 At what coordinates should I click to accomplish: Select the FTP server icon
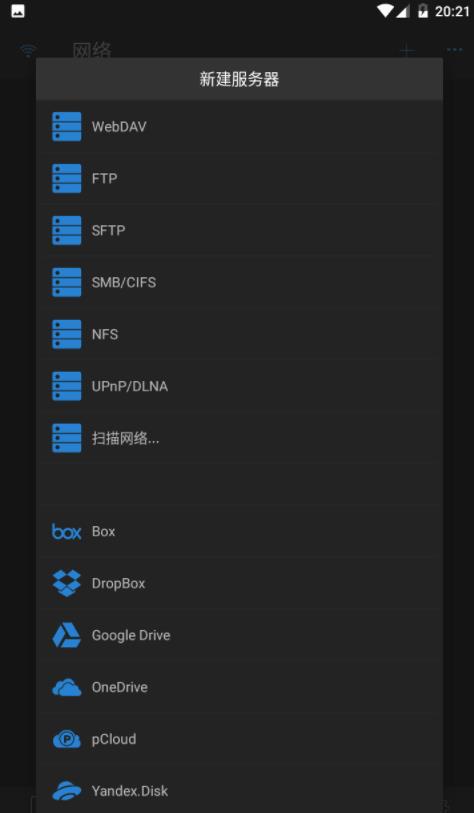coord(66,178)
